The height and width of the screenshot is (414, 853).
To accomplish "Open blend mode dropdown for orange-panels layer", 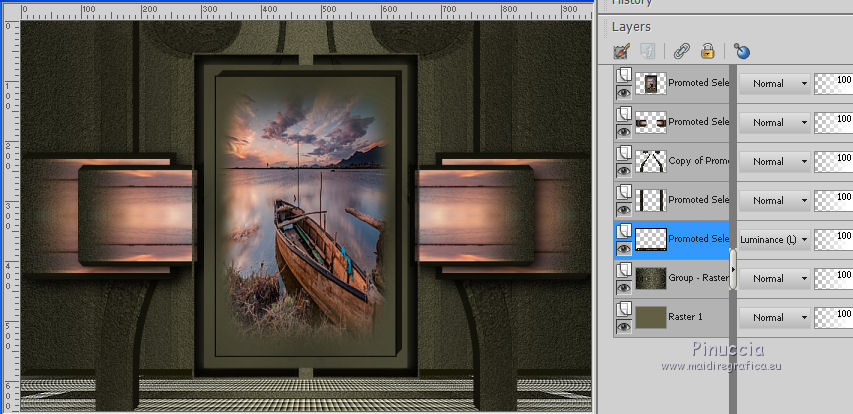I will [775, 123].
